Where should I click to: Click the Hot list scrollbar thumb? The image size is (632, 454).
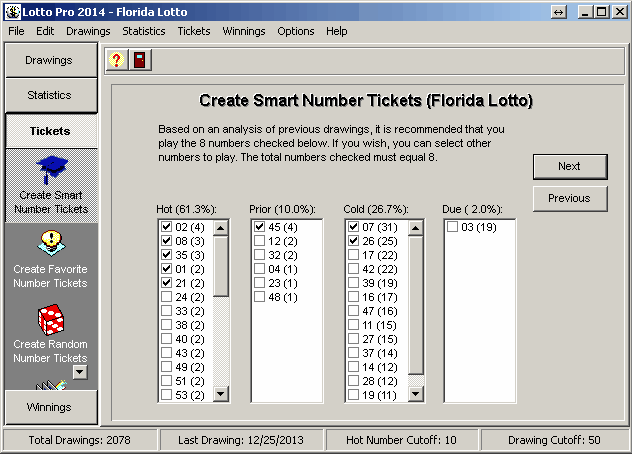[x=220, y=267]
